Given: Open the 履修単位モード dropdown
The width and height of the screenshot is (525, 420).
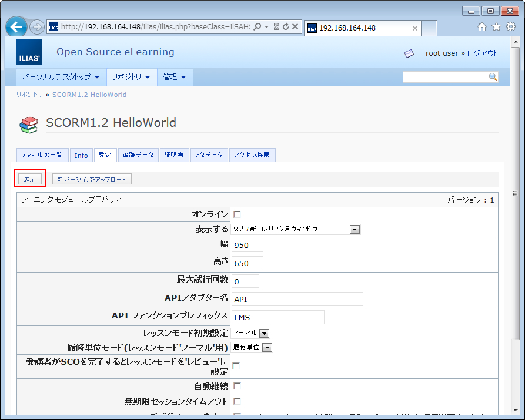Looking at the screenshot, I should 267,348.
